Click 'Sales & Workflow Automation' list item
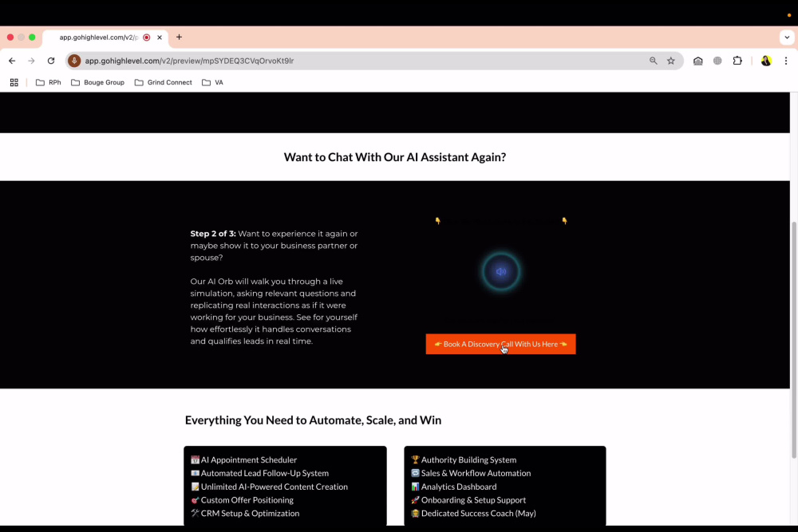 (471, 473)
